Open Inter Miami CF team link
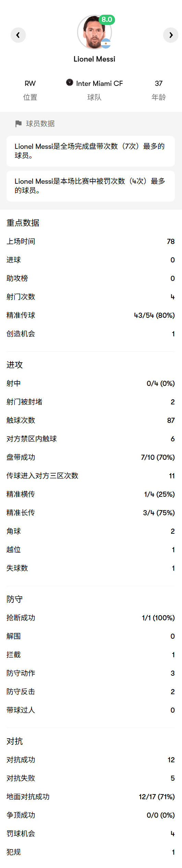This screenshot has width=182, height=868. point(95,83)
